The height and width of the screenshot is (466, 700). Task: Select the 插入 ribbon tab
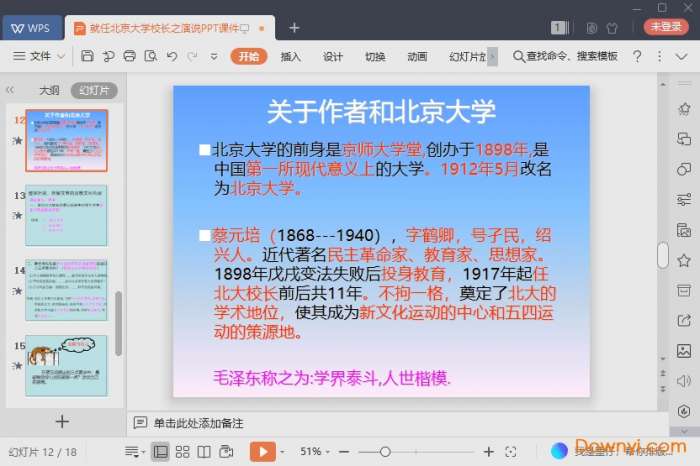[290, 57]
